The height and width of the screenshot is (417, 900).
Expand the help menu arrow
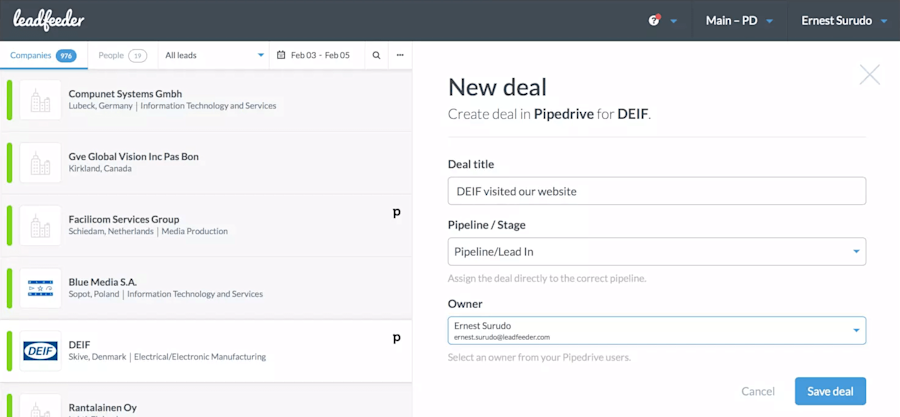tap(674, 21)
